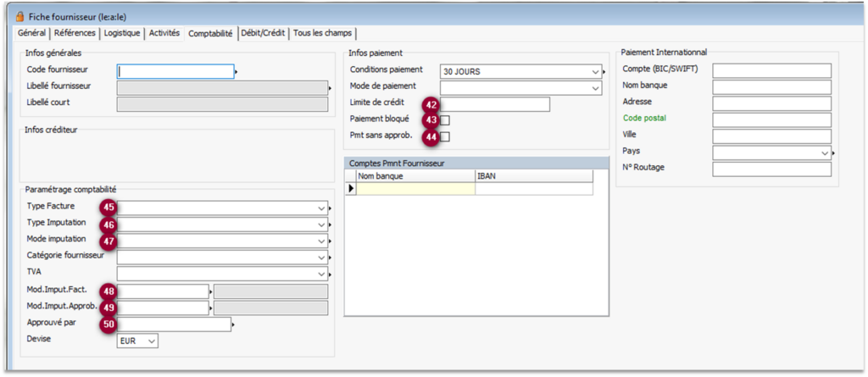Click the lookup arrow beside Code fournisseur
868x377 pixels.
click(x=236, y=73)
